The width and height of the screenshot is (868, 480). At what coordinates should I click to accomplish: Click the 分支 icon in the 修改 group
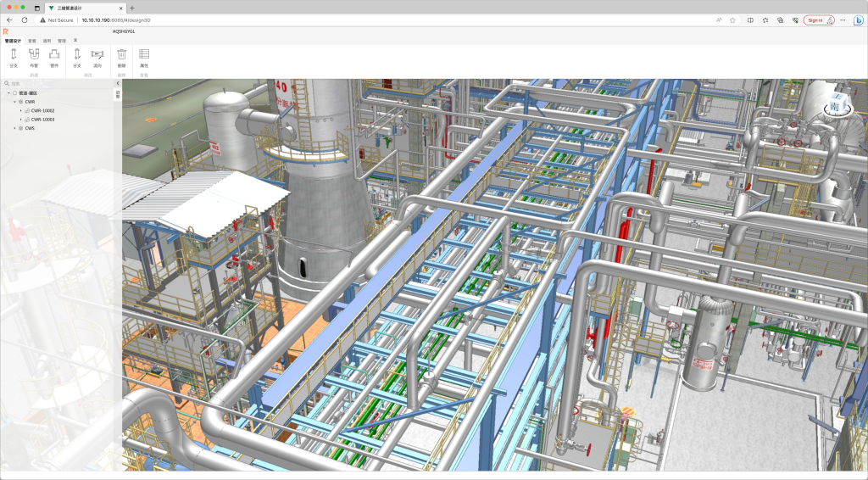tap(77, 54)
